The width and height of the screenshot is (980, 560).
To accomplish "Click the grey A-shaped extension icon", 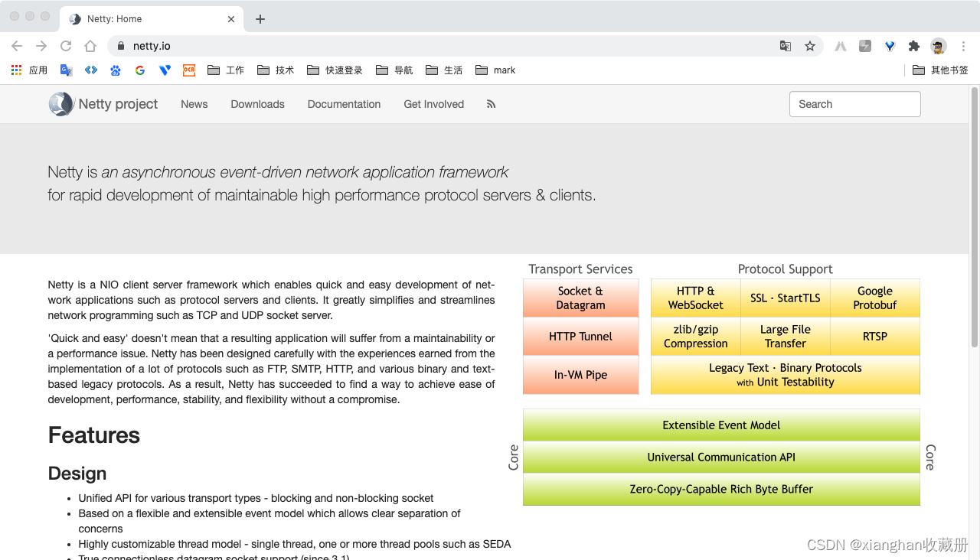I will [x=841, y=46].
